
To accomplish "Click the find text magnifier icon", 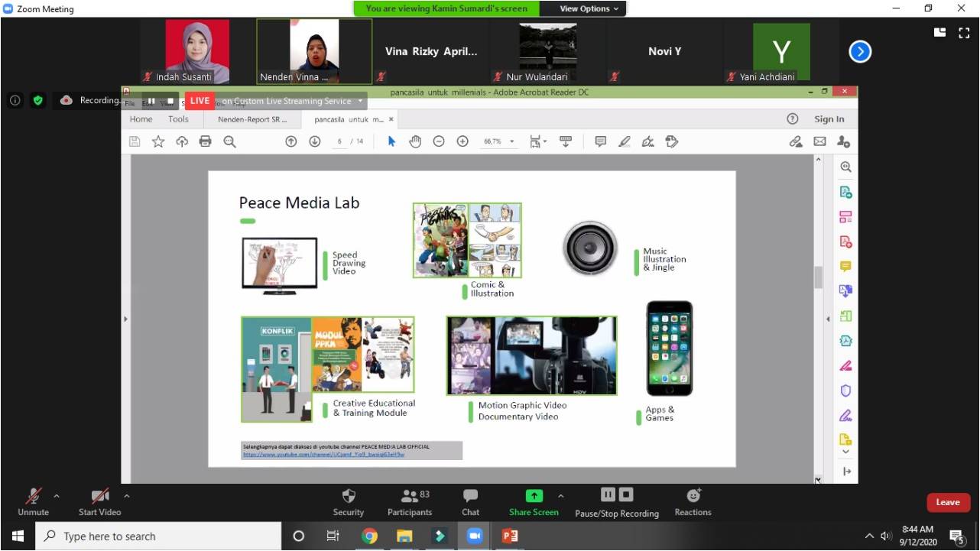I will point(229,141).
